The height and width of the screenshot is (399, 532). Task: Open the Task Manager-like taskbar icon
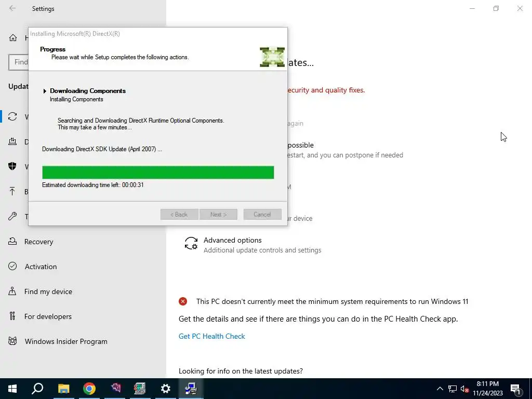pos(139,389)
